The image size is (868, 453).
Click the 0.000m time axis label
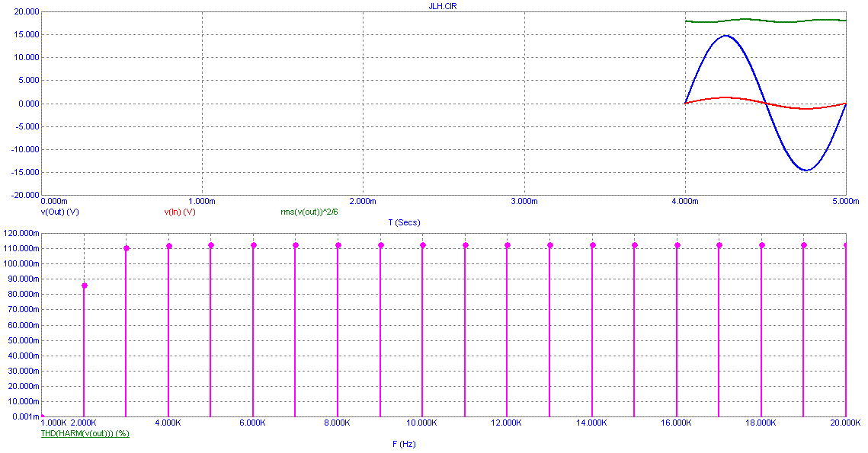coord(54,201)
